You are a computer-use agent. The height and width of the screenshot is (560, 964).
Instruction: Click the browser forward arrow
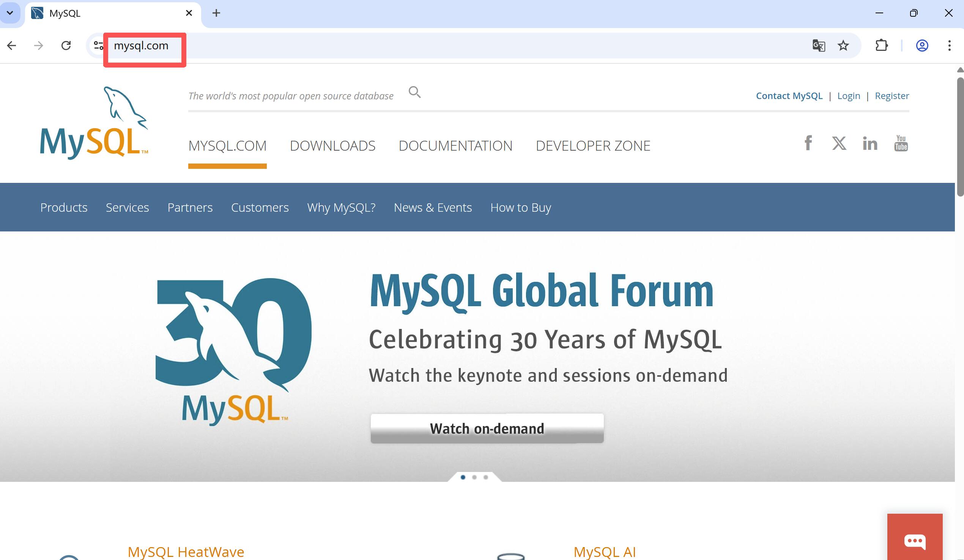[38, 46]
